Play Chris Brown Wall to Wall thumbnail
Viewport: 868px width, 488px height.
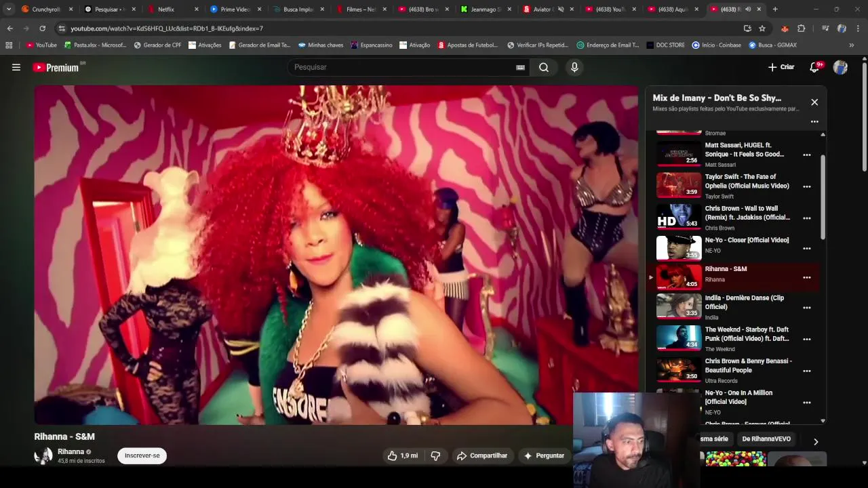pyautogui.click(x=679, y=217)
